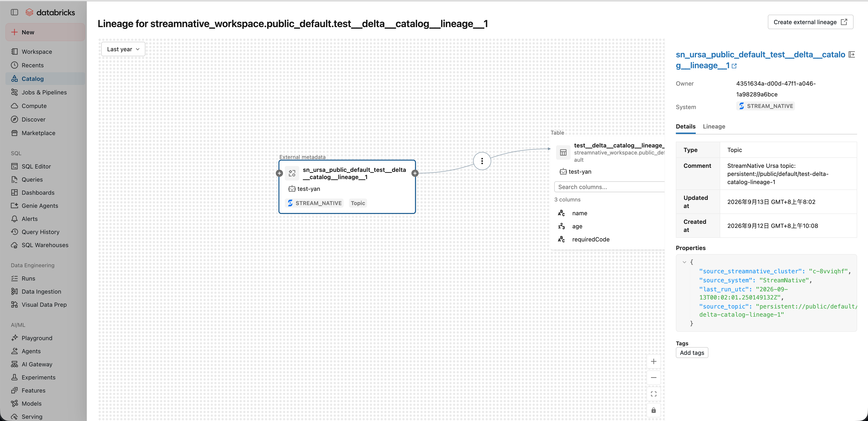The height and width of the screenshot is (421, 868).
Task: Switch to the Lineage tab
Action: (714, 126)
